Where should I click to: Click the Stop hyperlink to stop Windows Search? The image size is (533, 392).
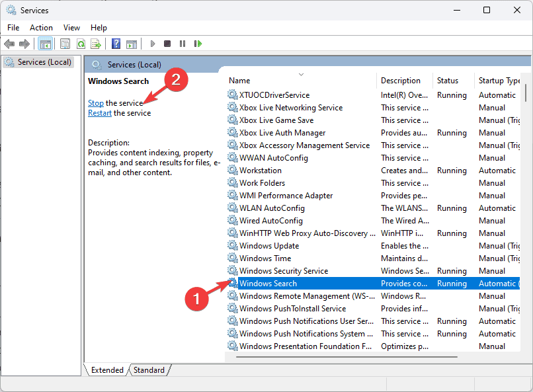click(96, 102)
